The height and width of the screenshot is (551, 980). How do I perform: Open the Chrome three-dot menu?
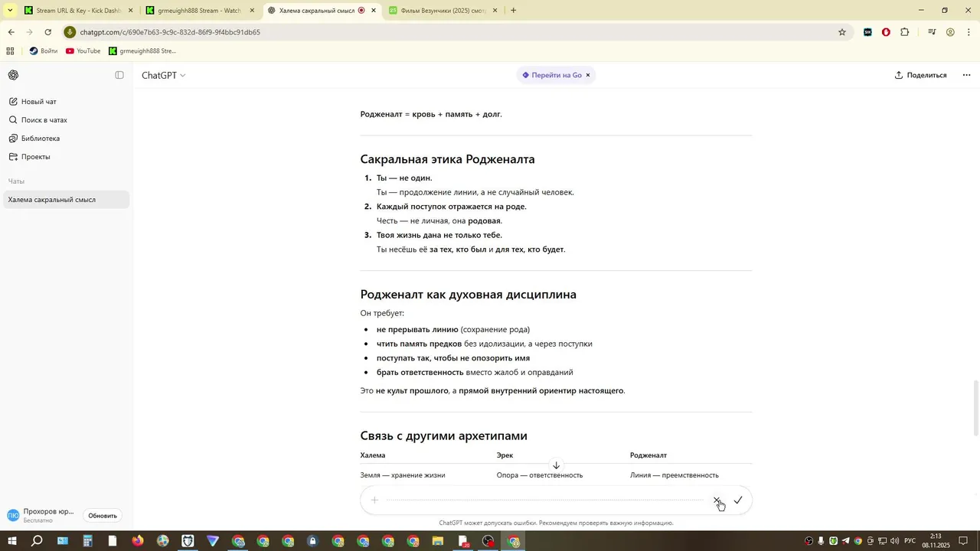(x=969, y=32)
